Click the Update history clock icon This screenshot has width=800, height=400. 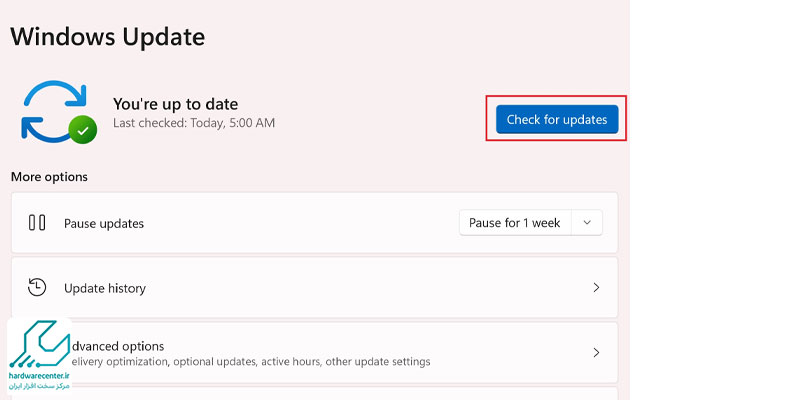(x=37, y=288)
